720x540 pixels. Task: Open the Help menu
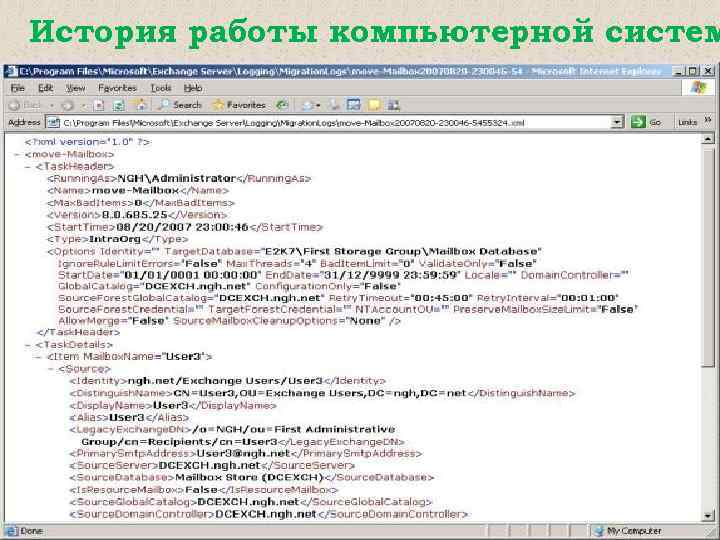pyautogui.click(x=193, y=88)
